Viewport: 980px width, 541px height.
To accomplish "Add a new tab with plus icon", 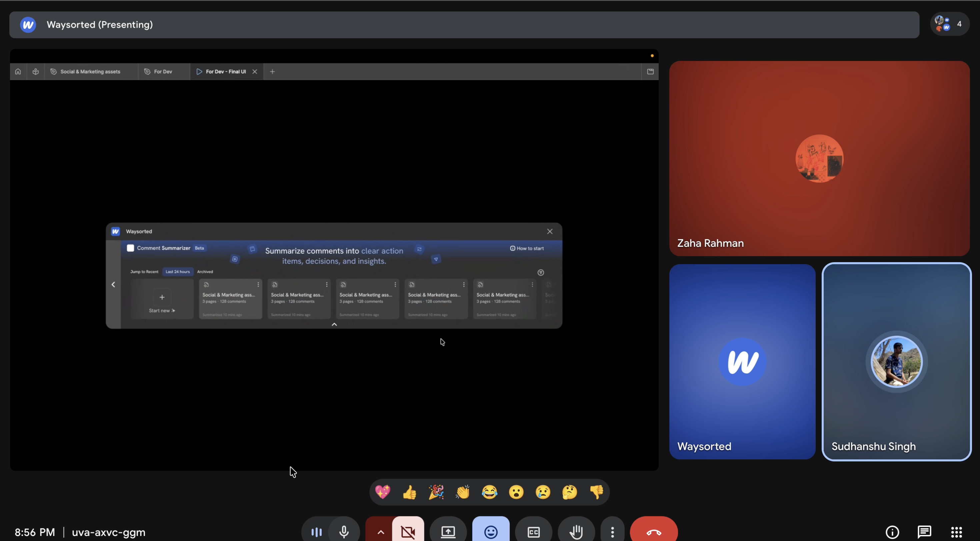I will tap(272, 72).
